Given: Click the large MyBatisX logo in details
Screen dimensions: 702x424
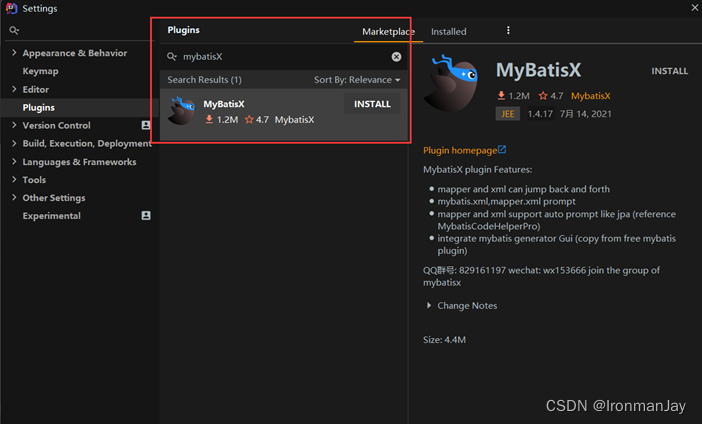Looking at the screenshot, I should 451,83.
